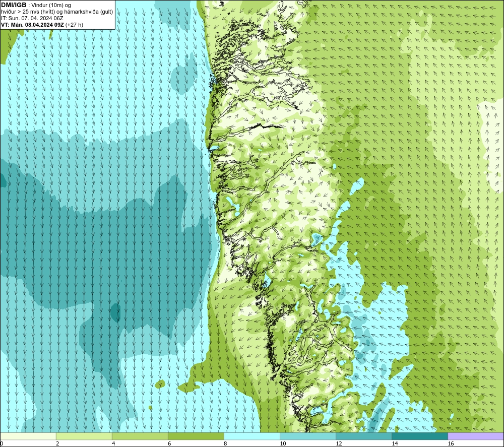Image resolution: width=504 pixels, height=447 pixels.
Task: Click the purple swatch above 16 m/s
Action: [x=476, y=436]
